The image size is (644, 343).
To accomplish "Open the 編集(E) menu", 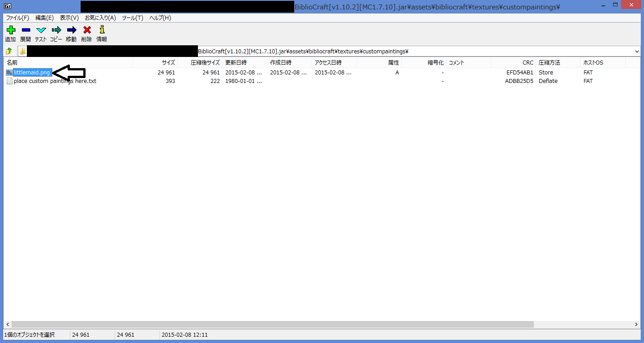I will [44, 18].
